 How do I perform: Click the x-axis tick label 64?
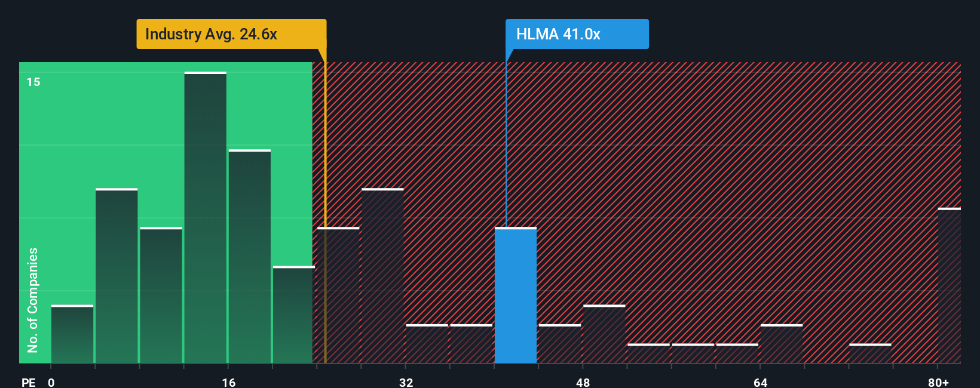pos(760,382)
